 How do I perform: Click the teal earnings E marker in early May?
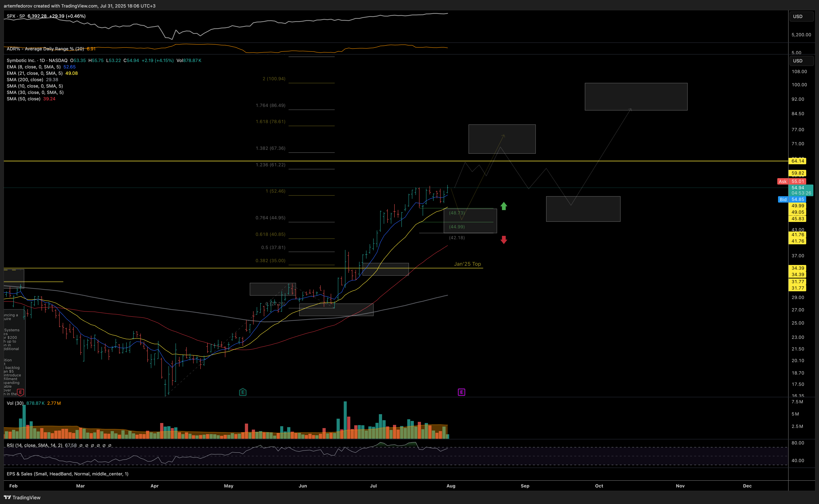[x=243, y=392]
